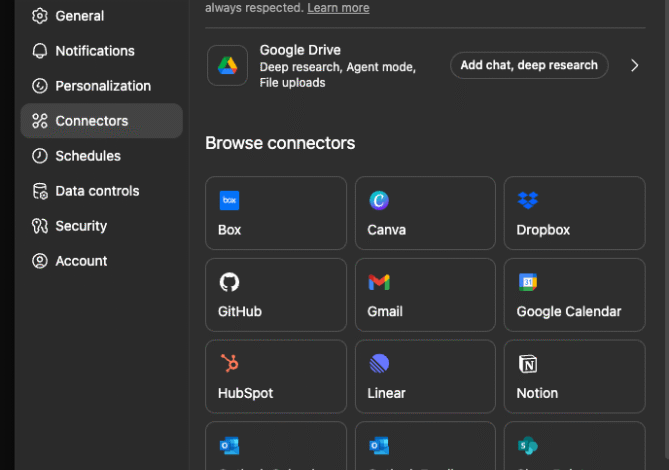This screenshot has height=470, width=669.
Task: Click the Box connector icon
Action: pyautogui.click(x=229, y=200)
